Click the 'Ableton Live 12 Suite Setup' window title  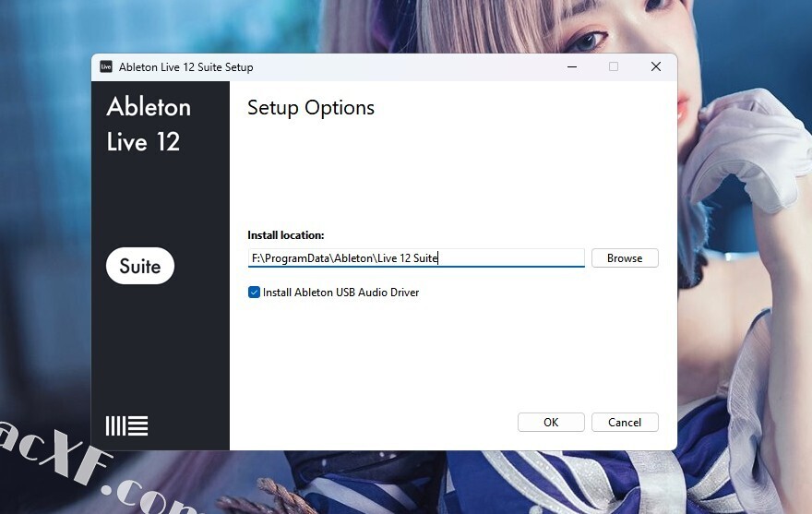click(x=185, y=67)
